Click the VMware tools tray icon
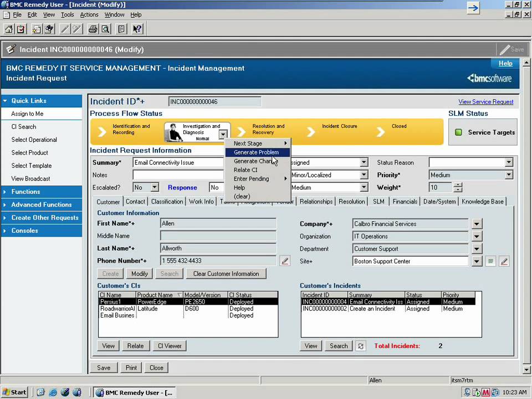 [x=495, y=392]
